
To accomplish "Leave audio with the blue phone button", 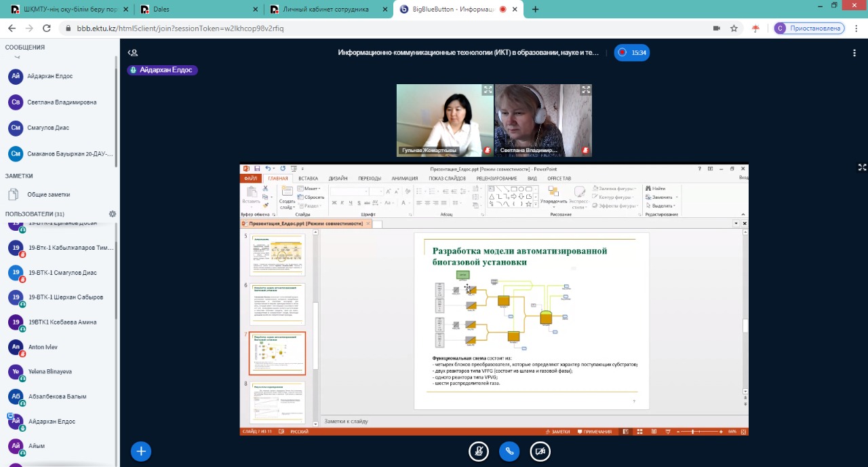I will (509, 451).
